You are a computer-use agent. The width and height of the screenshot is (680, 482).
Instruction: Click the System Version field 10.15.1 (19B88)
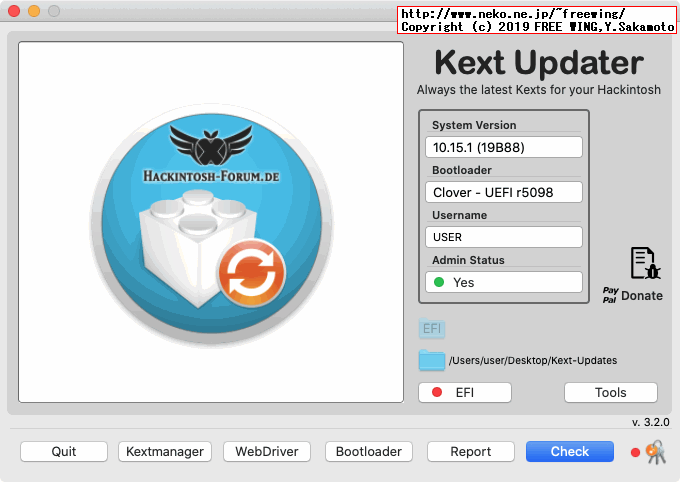click(504, 148)
